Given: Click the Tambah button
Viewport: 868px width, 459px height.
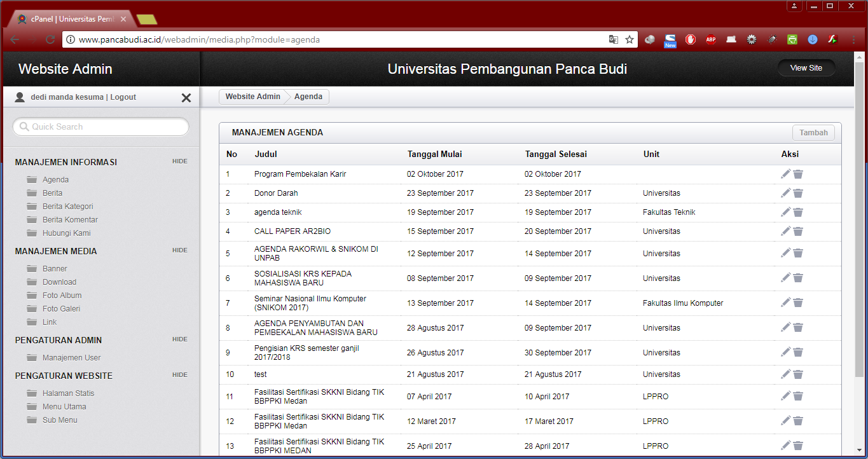Looking at the screenshot, I should pyautogui.click(x=813, y=133).
